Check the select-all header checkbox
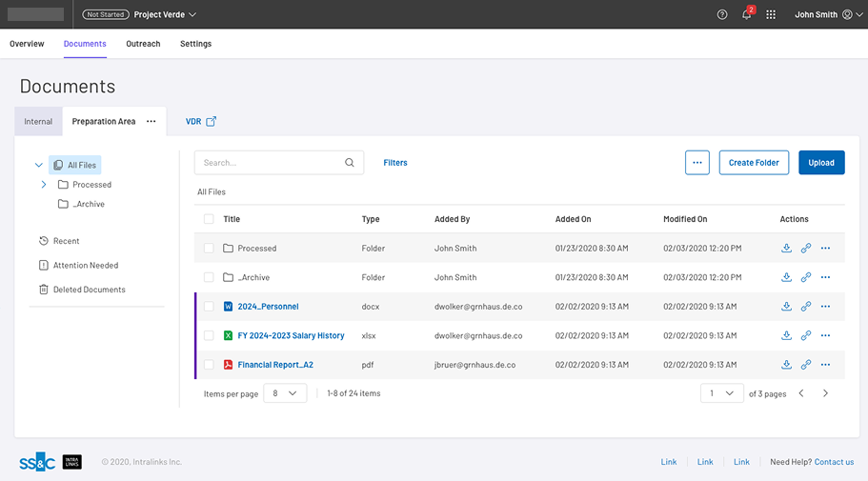 (x=209, y=219)
